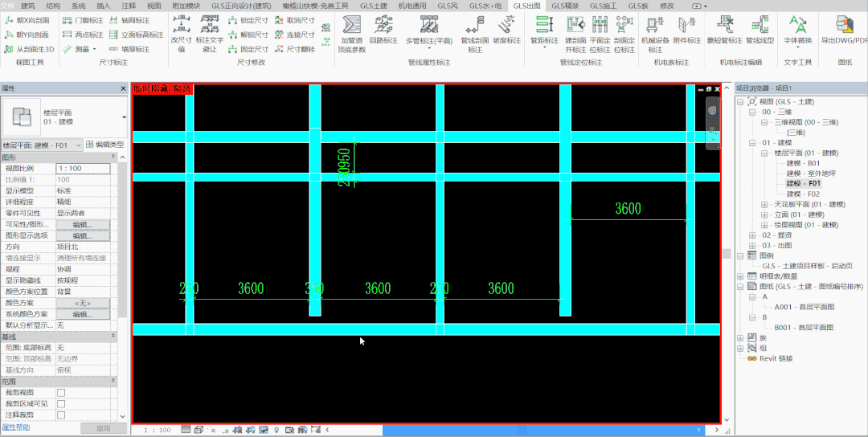Check the 注释裁剪 checkbox
The image size is (868, 437).
tap(61, 415)
